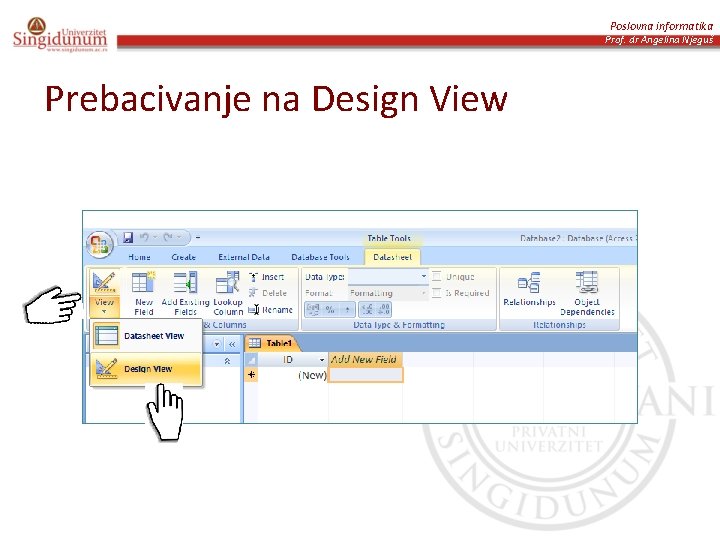Switch to the Home ribbon tab
Viewport: 720px width, 540px height.
click(x=140, y=257)
